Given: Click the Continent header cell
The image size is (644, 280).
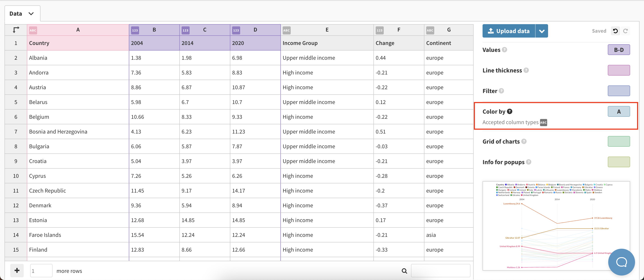Looking at the screenshot, I should (449, 43).
